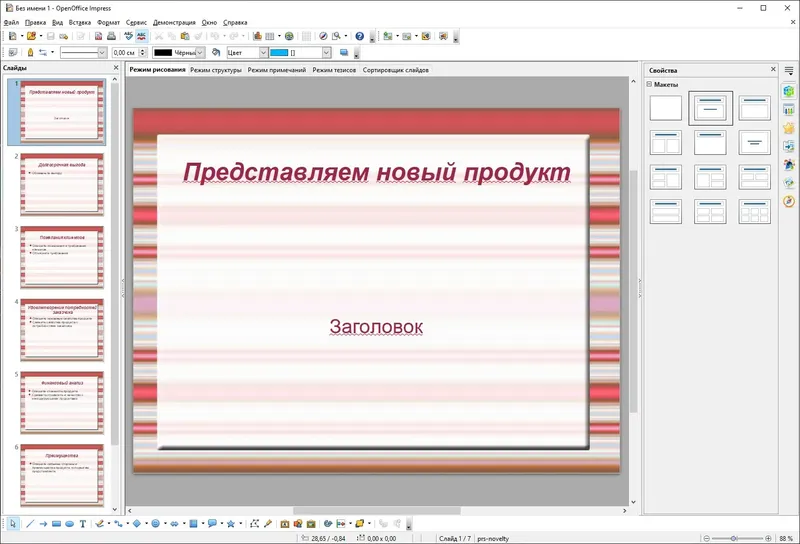The width and height of the screenshot is (800, 544).
Task: Open the Справка menu
Action: coord(235,22)
